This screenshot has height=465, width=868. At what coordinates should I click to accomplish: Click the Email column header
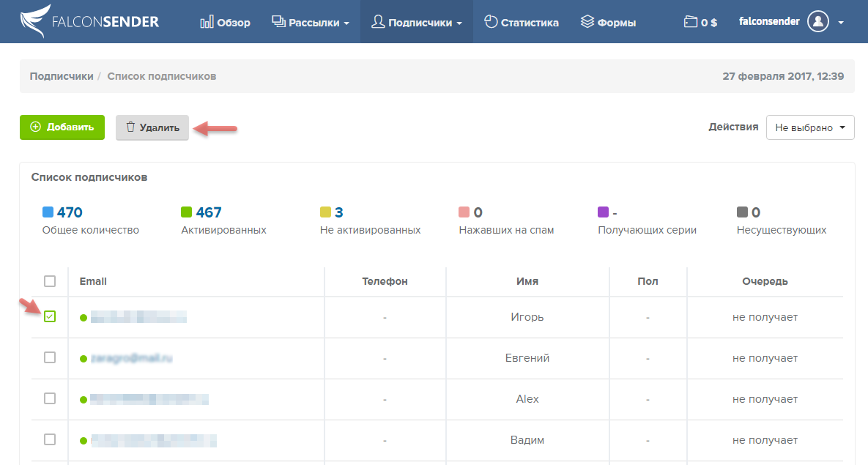93,281
